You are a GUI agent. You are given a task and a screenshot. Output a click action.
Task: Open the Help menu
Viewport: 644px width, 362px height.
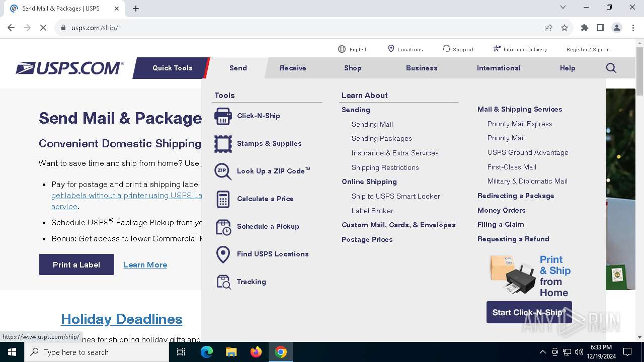click(x=568, y=68)
